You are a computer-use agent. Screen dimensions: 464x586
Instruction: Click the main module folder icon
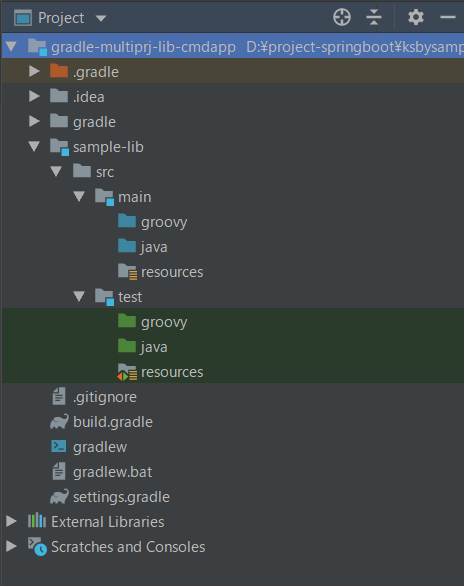[x=105, y=197]
